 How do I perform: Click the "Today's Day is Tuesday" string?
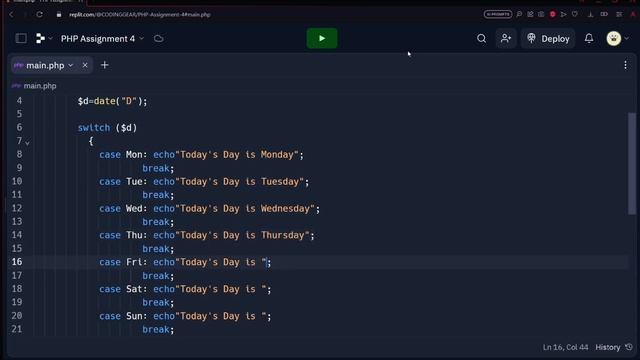coord(240,182)
